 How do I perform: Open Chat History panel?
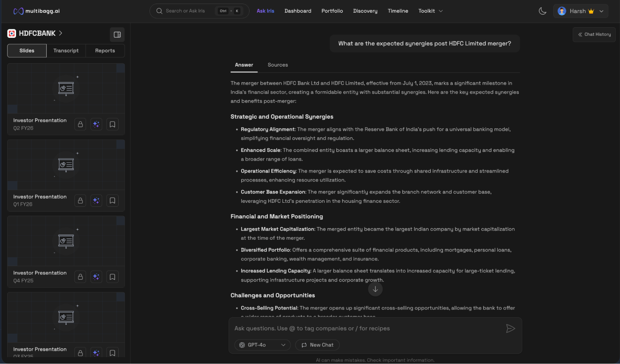click(594, 34)
